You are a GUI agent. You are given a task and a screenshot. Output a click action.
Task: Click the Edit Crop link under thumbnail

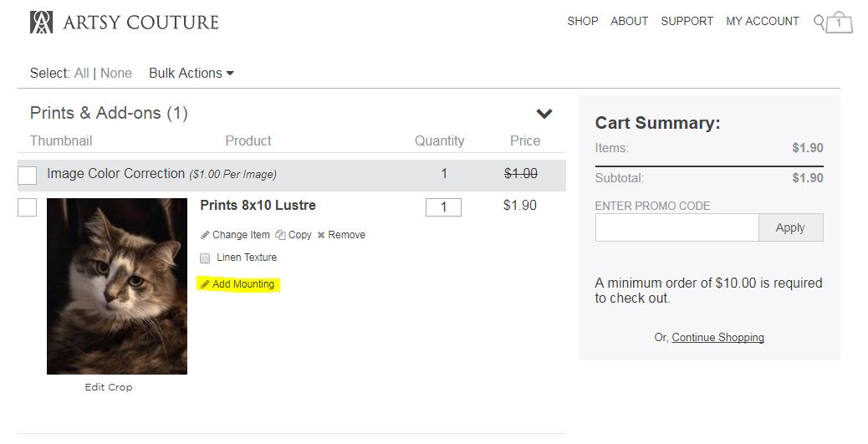(109, 387)
